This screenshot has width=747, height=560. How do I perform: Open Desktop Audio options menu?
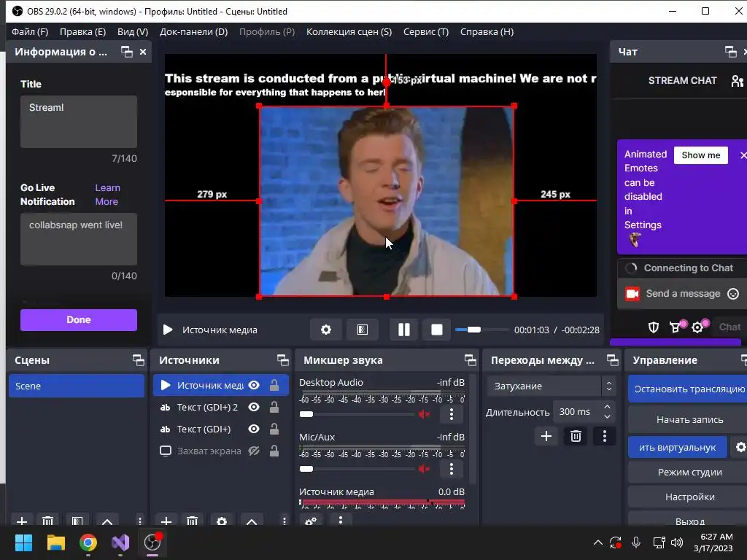pyautogui.click(x=452, y=414)
